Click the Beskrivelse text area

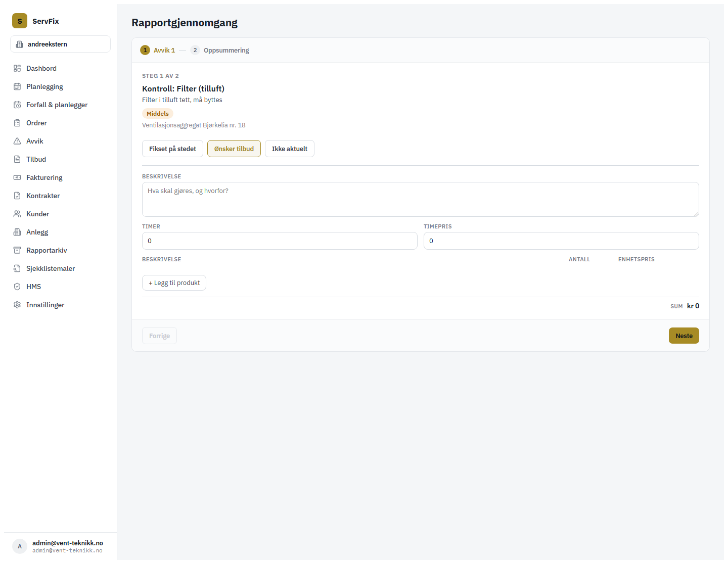421,199
